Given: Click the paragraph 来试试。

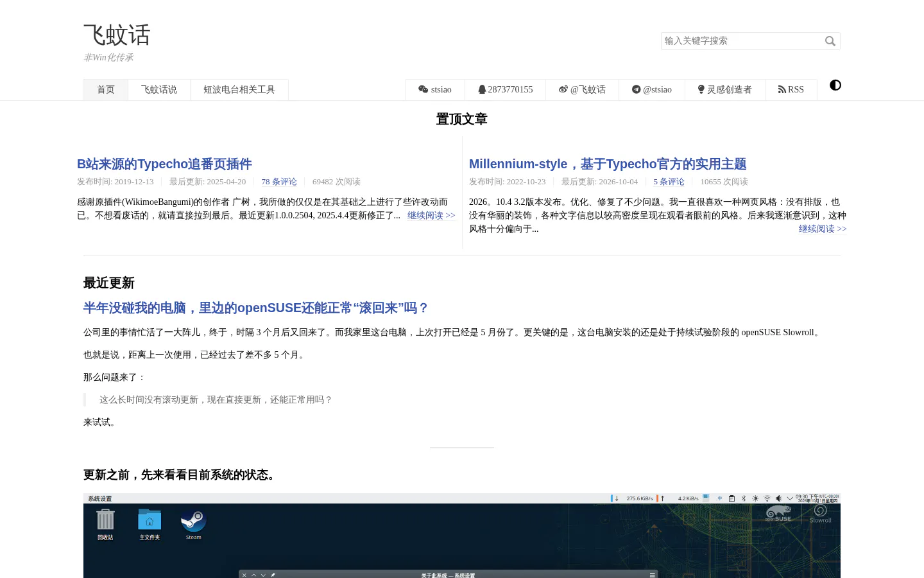Looking at the screenshot, I should [x=101, y=422].
